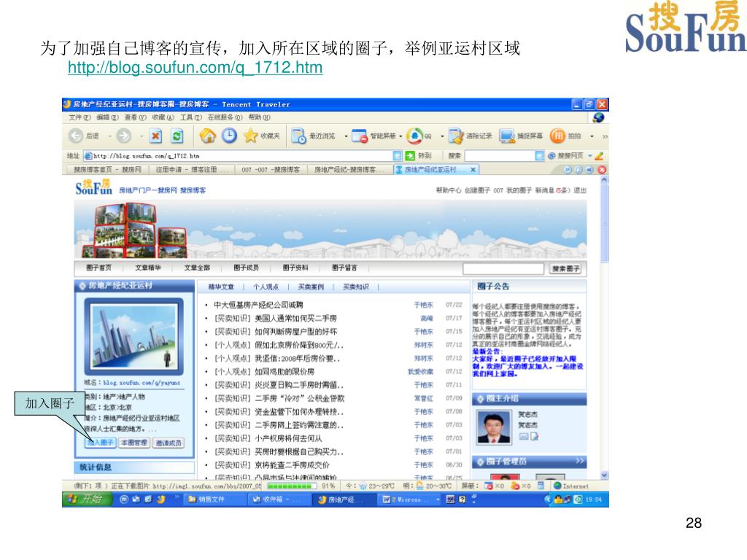Click the SouFun logo on the blog page
Image resolution: width=747 pixels, height=560 pixels.
coord(93,187)
